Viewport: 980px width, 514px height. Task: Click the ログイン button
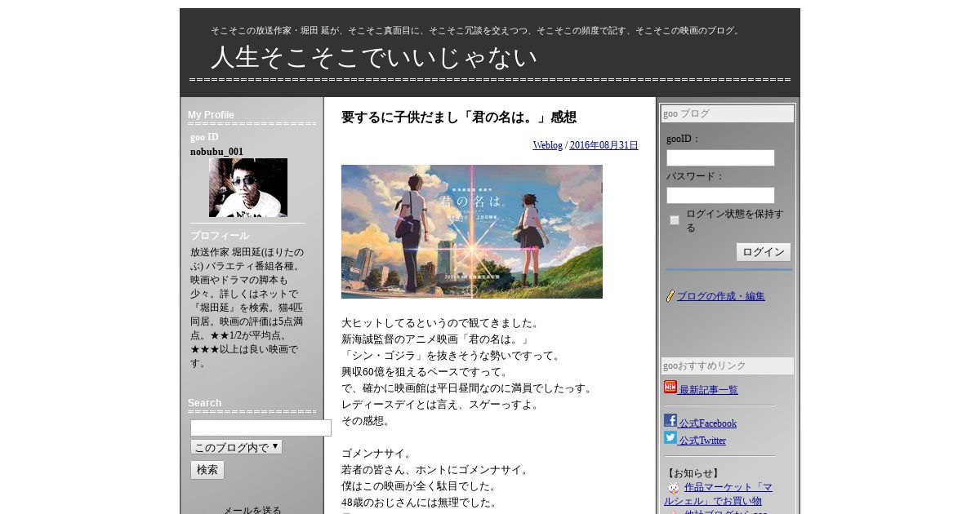(x=764, y=252)
